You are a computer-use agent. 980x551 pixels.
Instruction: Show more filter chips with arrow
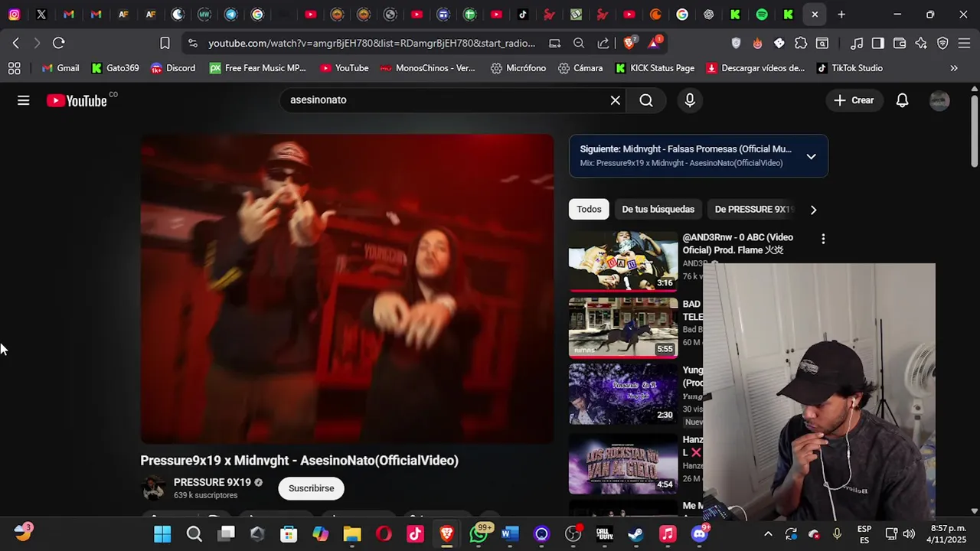coord(813,210)
